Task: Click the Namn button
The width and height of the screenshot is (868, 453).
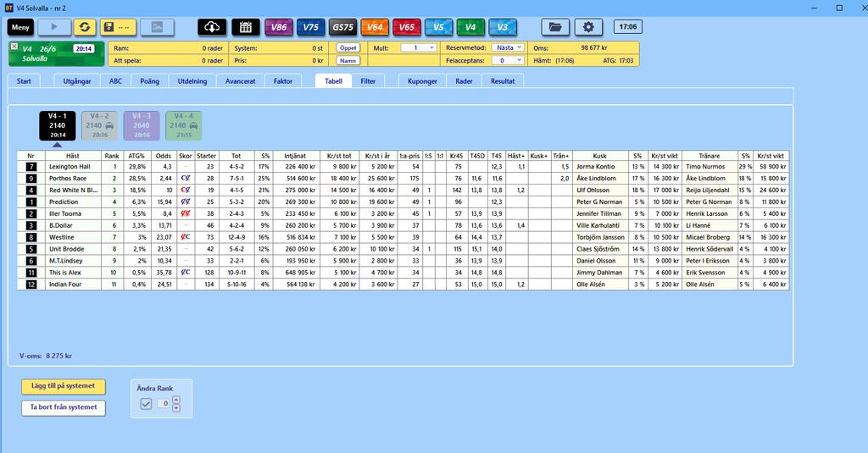Action: (x=348, y=61)
